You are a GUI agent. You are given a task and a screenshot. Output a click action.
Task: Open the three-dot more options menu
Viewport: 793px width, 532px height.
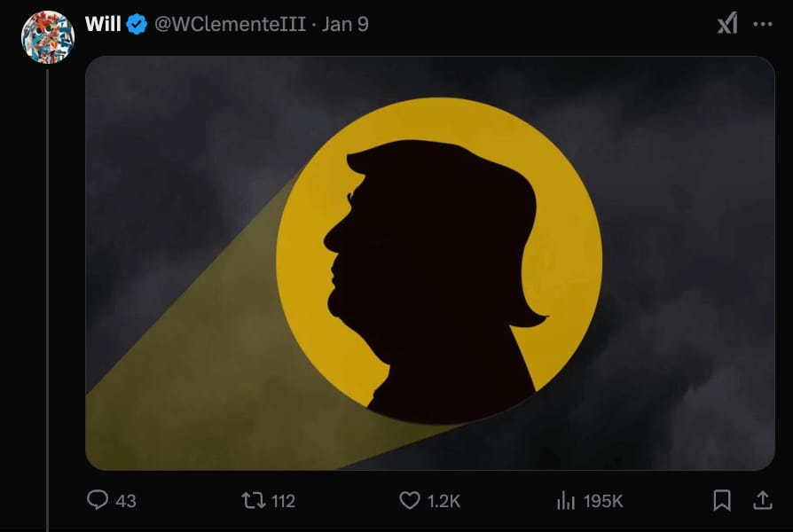763,24
